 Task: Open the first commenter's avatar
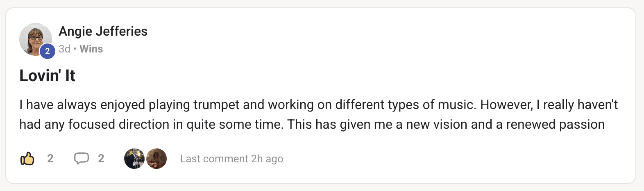pos(134,159)
